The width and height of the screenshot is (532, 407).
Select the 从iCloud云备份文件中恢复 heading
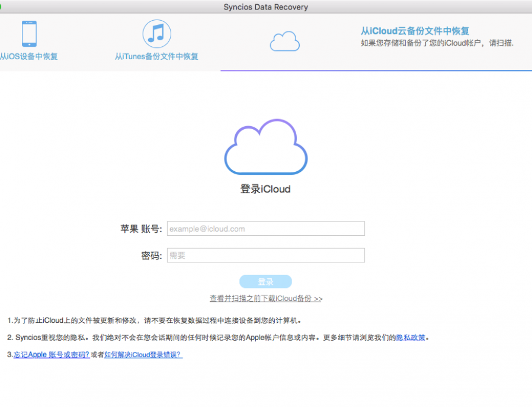click(415, 31)
